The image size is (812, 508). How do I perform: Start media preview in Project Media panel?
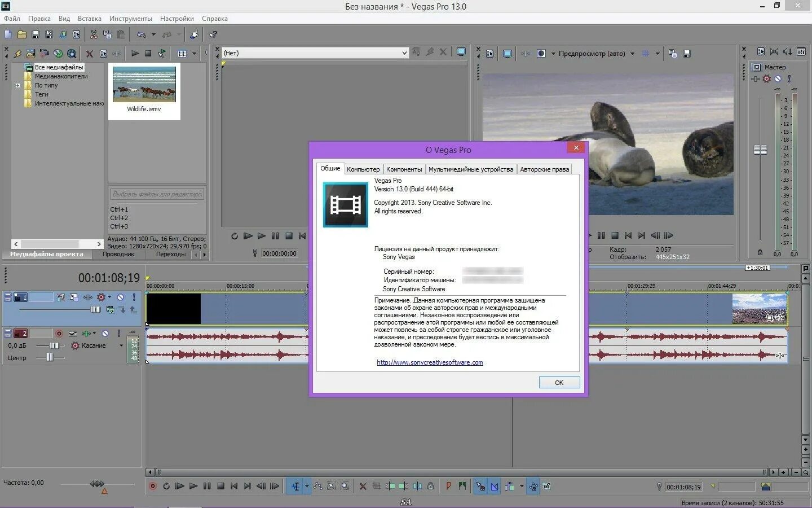coord(135,54)
